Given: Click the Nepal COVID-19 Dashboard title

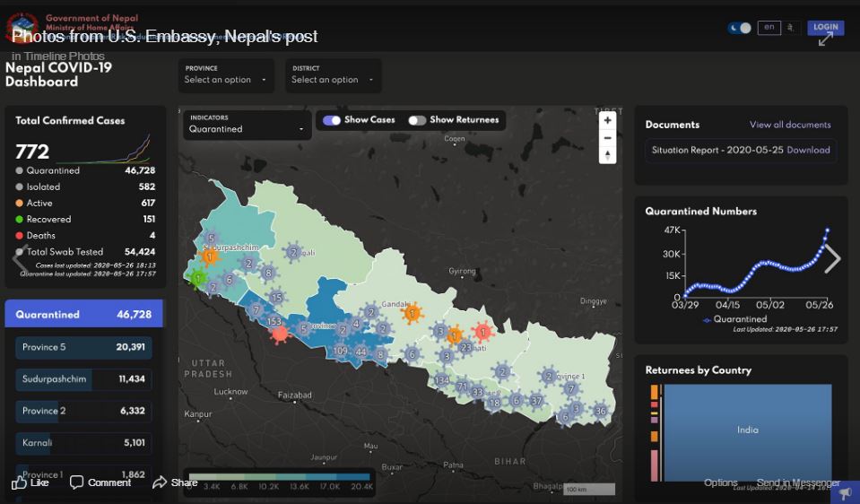Looking at the screenshot, I should click(58, 74).
